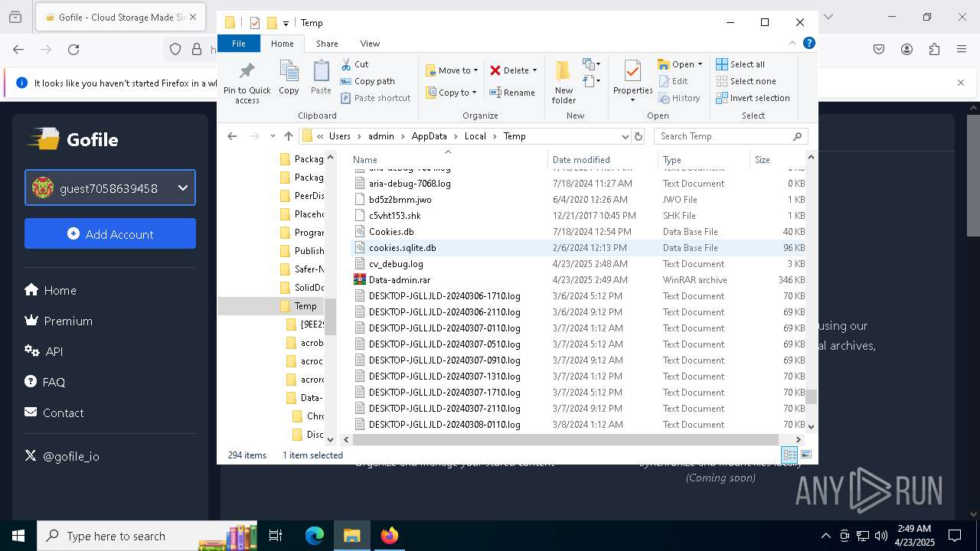Sort files by Name column

pos(449,159)
